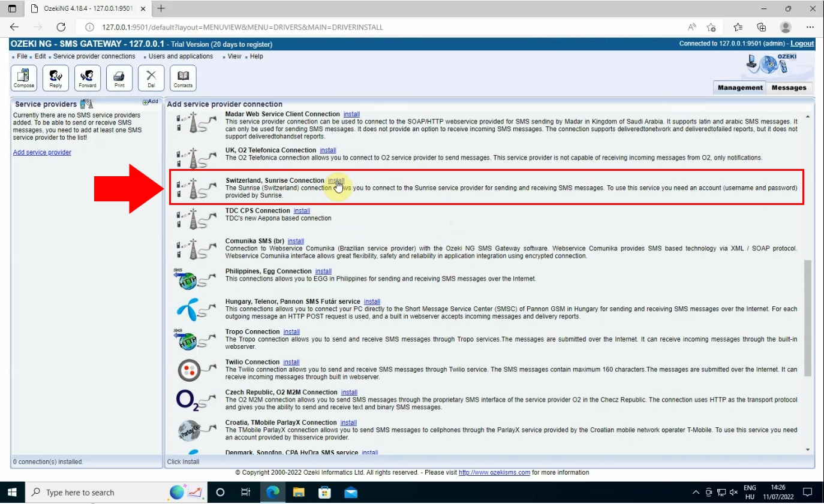
Task: Open a new browser tab
Action: click(161, 8)
